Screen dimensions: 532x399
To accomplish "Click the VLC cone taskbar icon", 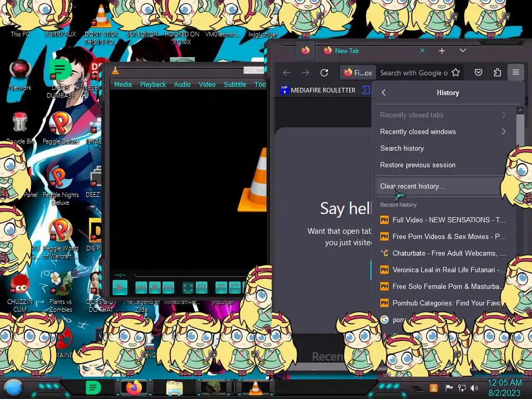I will pos(256,388).
